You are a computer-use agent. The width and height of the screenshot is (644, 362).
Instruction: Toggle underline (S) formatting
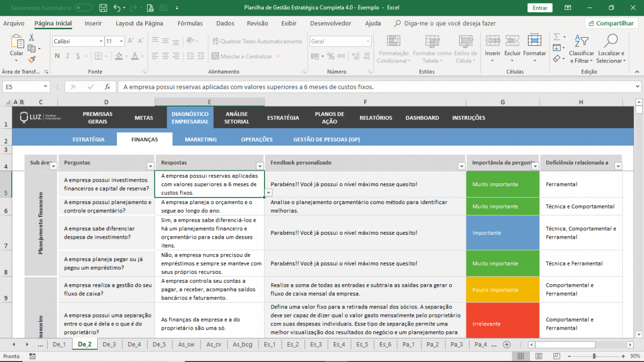[x=79, y=56]
